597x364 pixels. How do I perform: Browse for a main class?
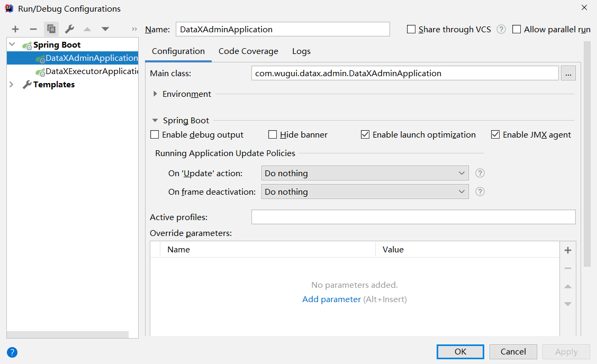[568, 72]
